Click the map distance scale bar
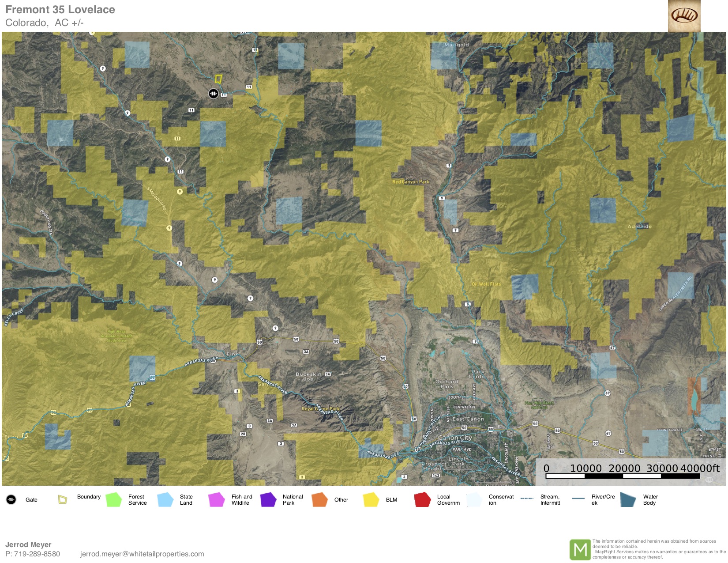Screen dimensions: 728x563 coord(622,476)
